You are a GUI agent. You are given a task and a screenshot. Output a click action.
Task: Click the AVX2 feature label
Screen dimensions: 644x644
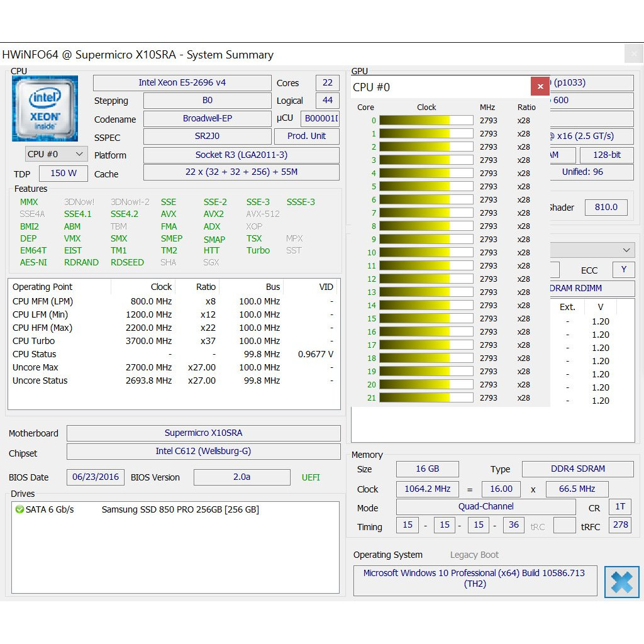tap(214, 214)
